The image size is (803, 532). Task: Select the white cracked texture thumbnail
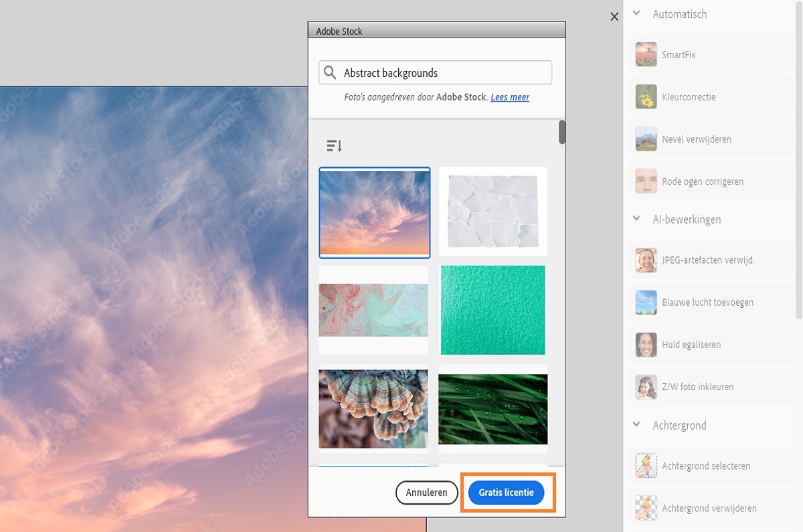tap(493, 211)
